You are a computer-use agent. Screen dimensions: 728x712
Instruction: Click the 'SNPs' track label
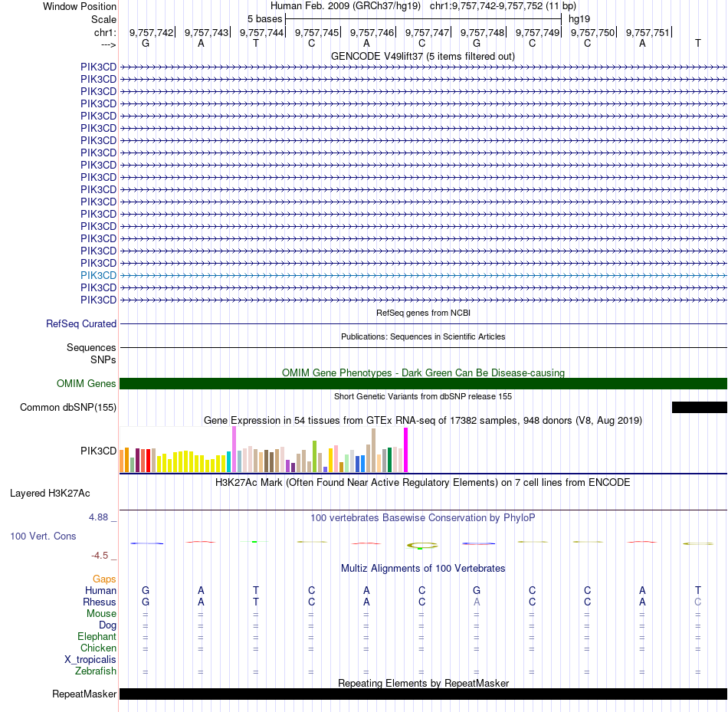tap(103, 360)
